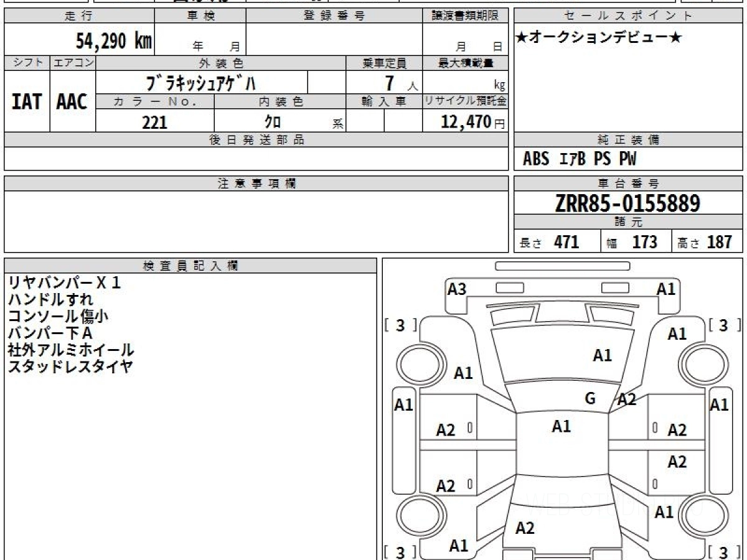Select the A2 mark on the rear hatch
The height and width of the screenshot is (560, 747).
pos(525,528)
